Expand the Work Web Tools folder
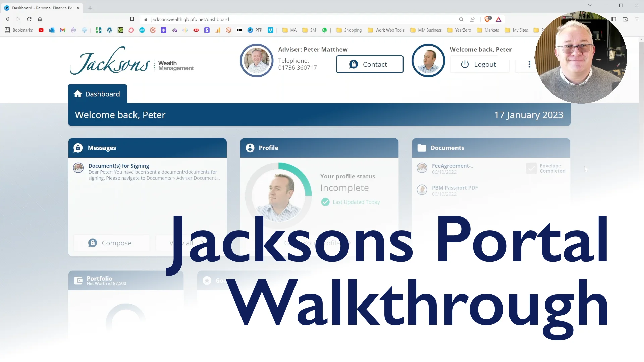Image resolution: width=644 pixels, height=362 pixels. click(386, 30)
